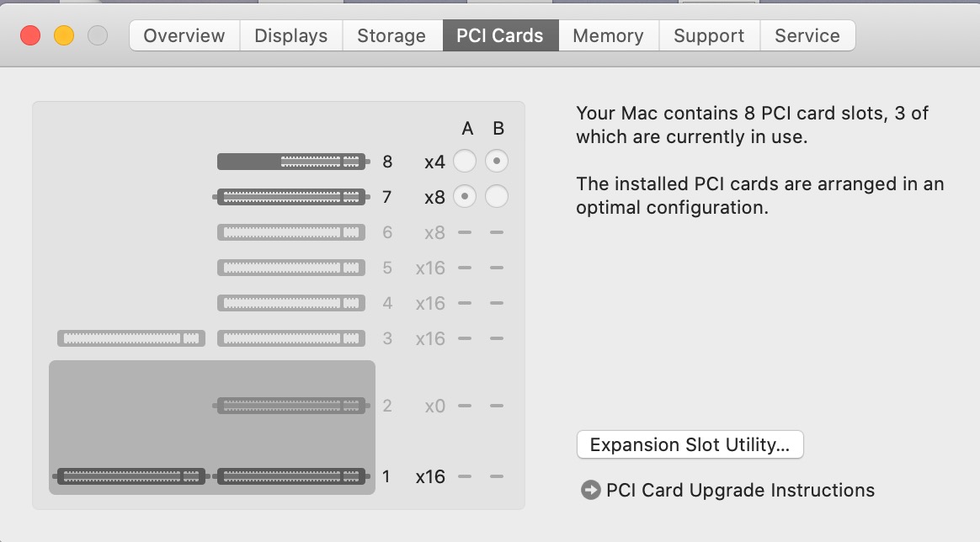The height and width of the screenshot is (542, 980).
Task: Open Expansion Slot Utility
Action: click(x=690, y=444)
